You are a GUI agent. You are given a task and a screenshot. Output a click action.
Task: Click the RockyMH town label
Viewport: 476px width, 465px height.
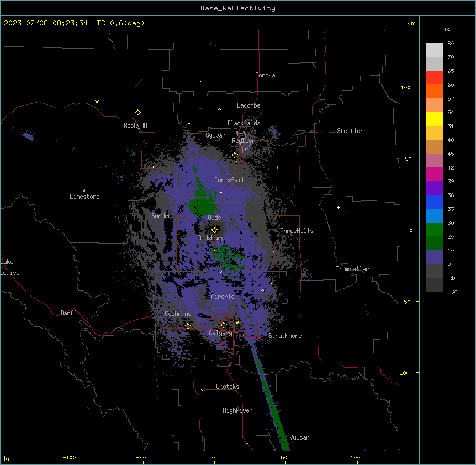pos(135,125)
